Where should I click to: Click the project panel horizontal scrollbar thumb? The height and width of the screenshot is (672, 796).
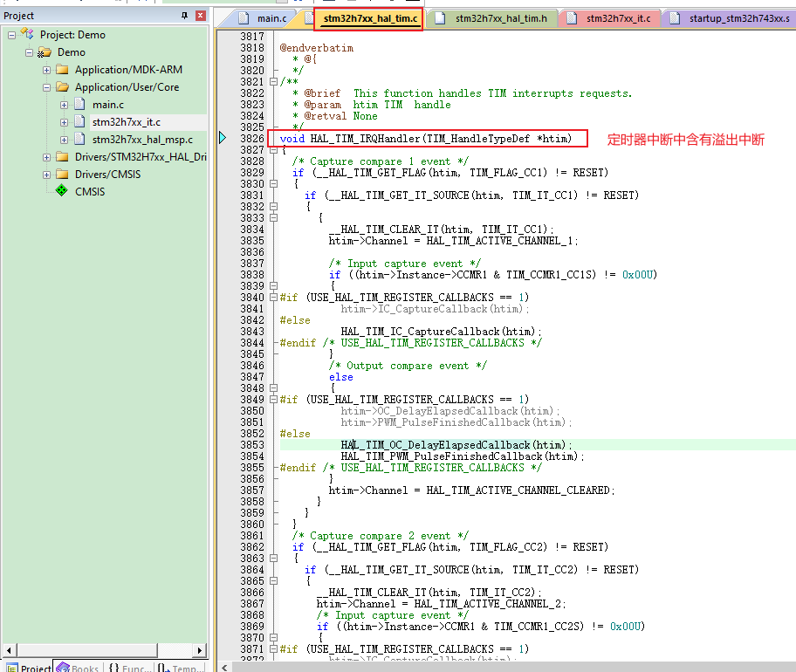[87, 650]
